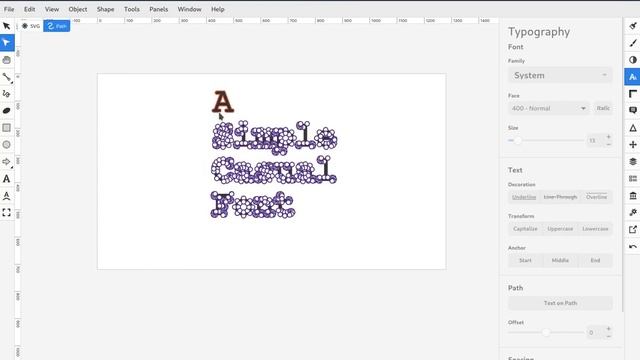Apply Capitalize text transform
The image size is (640, 360).
click(525, 229)
